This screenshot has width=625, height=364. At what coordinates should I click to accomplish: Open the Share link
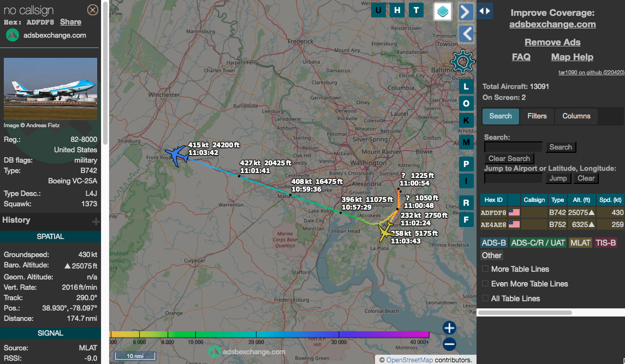point(70,22)
